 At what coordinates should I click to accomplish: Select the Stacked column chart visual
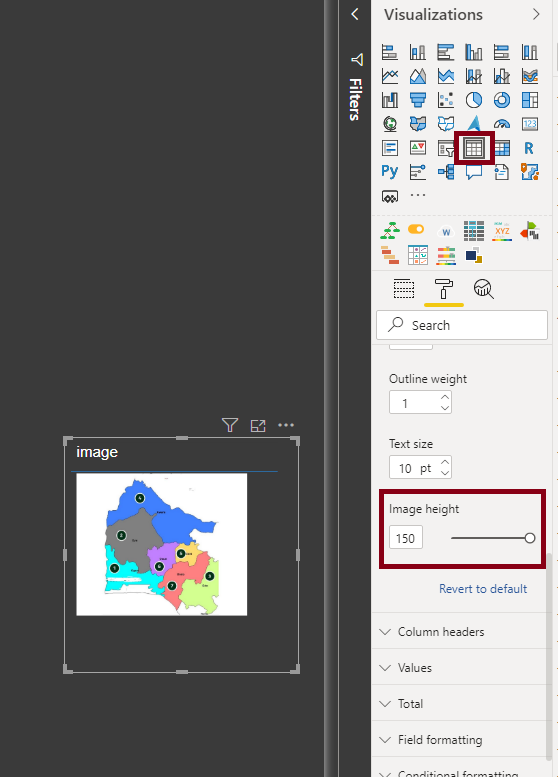pyautogui.click(x=418, y=52)
